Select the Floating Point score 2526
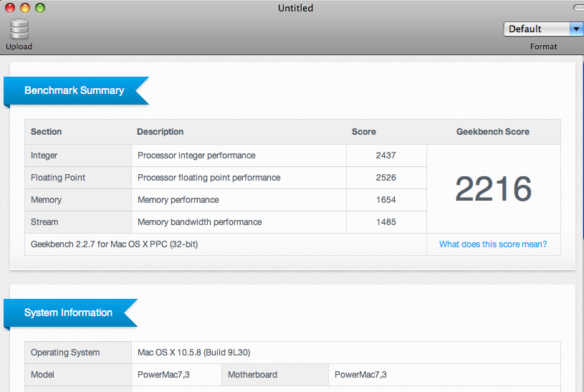 tap(386, 178)
